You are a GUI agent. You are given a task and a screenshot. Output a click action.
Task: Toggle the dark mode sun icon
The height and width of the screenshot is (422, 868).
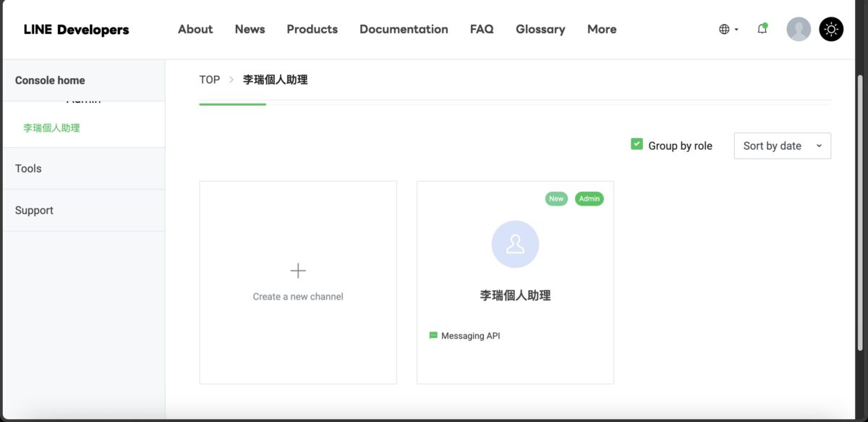click(831, 29)
